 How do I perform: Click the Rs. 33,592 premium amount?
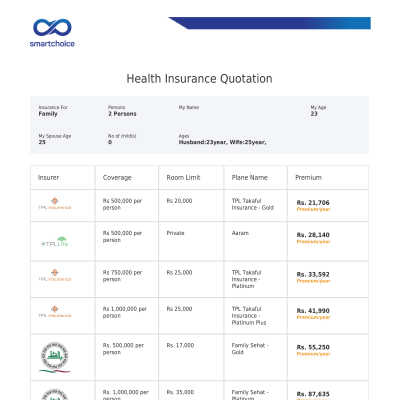pos(313,274)
